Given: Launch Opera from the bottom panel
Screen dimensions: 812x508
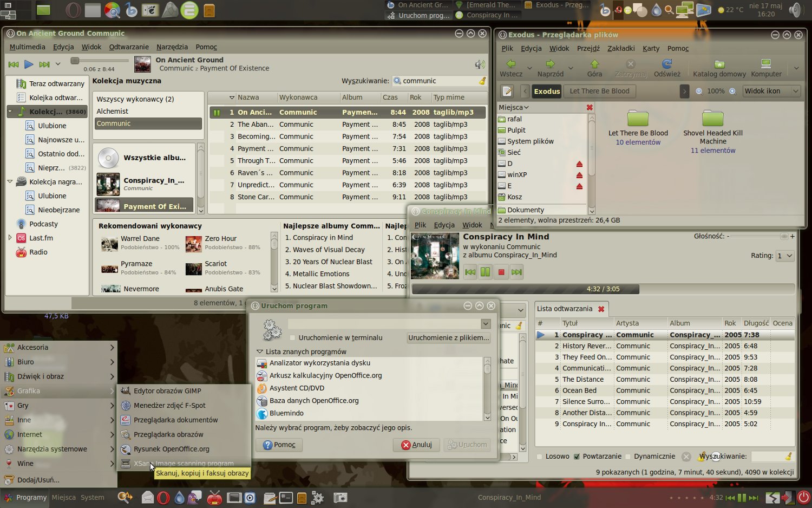Looking at the screenshot, I should click(163, 497).
